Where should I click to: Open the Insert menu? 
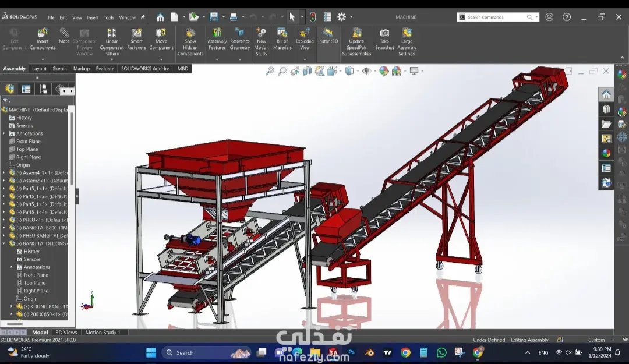pyautogui.click(x=93, y=17)
